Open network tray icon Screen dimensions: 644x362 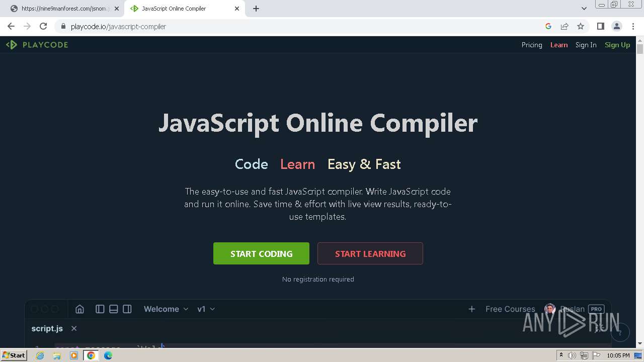(x=584, y=355)
